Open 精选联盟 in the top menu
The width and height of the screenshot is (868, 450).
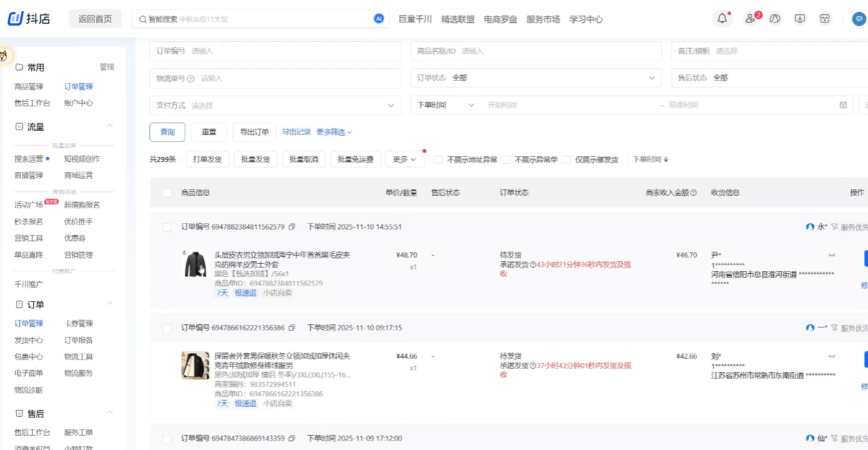point(457,19)
